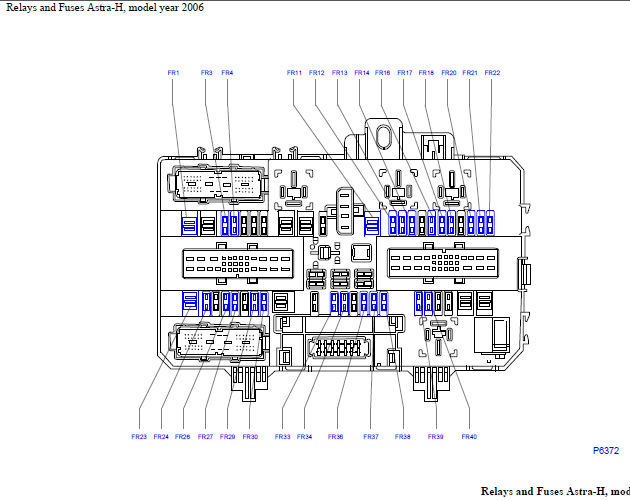Select the FR11 label link
Screen dimensions: 630x501
(294, 73)
